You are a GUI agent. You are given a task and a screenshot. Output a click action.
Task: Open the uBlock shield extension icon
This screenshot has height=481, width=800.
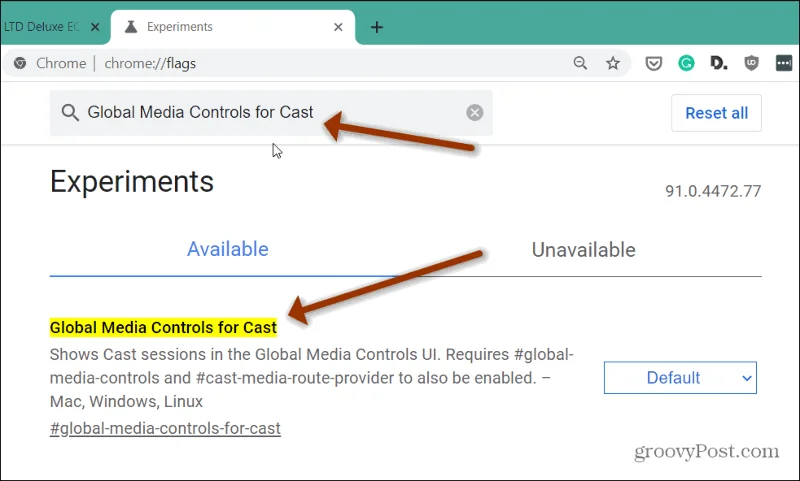pos(752,63)
